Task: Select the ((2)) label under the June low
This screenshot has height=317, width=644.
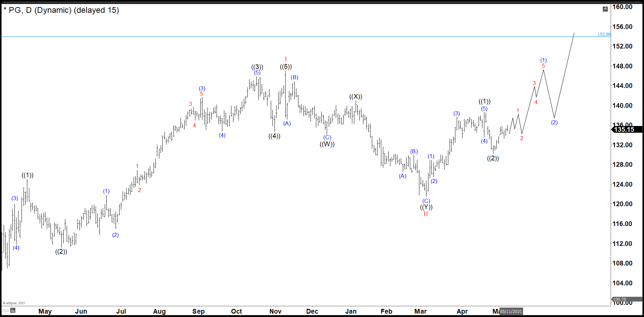Action: click(x=61, y=251)
